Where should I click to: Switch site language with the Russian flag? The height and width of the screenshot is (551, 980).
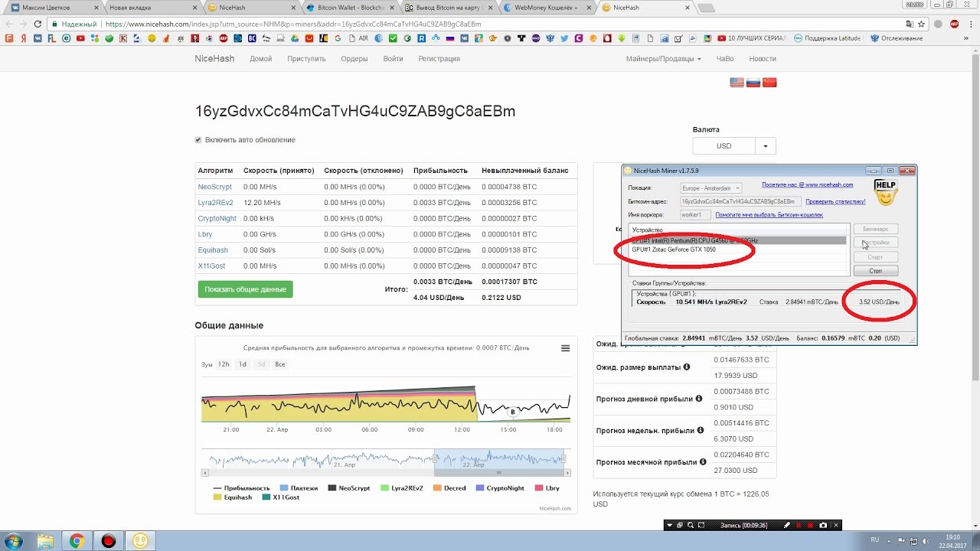(x=753, y=83)
